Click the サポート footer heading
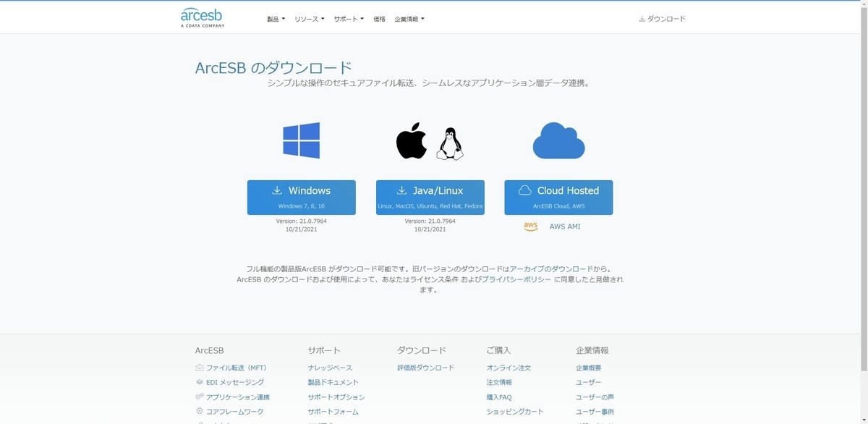 point(324,350)
